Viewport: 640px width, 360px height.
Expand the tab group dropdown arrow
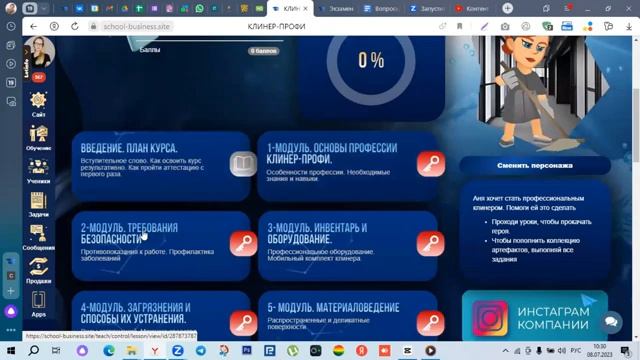click(x=44, y=8)
